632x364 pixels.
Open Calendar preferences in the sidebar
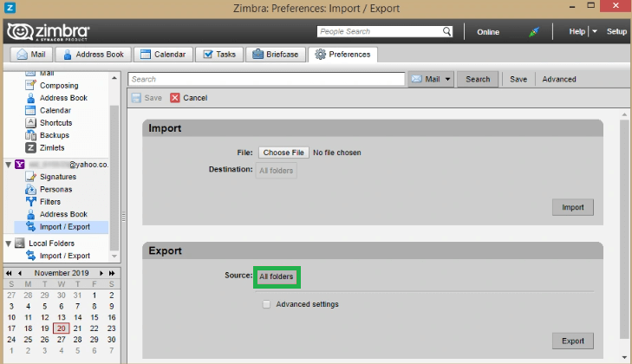(x=55, y=110)
